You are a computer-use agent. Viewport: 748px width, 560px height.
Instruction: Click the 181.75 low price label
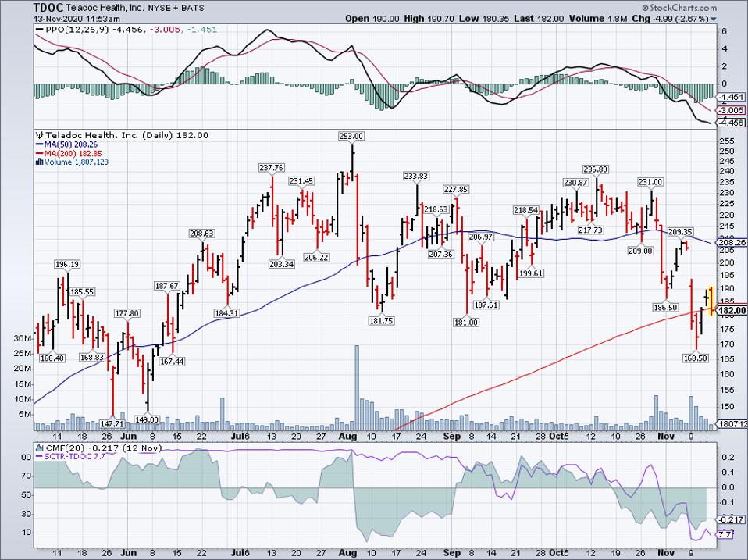point(381,321)
